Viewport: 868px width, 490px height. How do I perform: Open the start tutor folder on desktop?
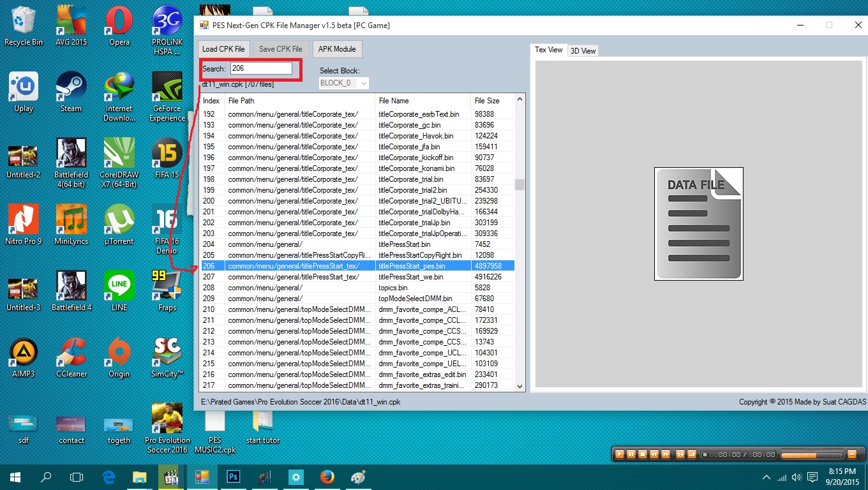pyautogui.click(x=263, y=427)
